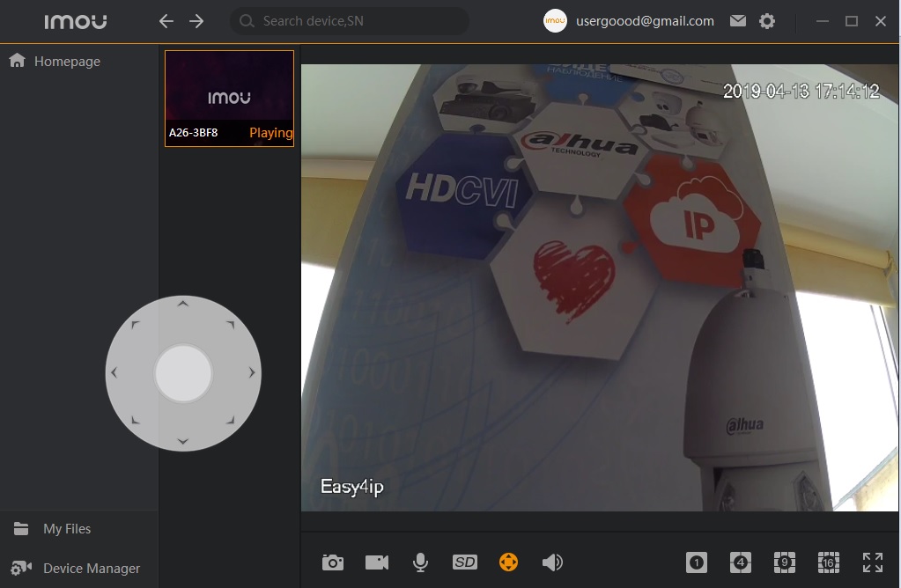Screen dimensions: 901x588
Task: Minimize the imou window
Action: click(x=823, y=21)
